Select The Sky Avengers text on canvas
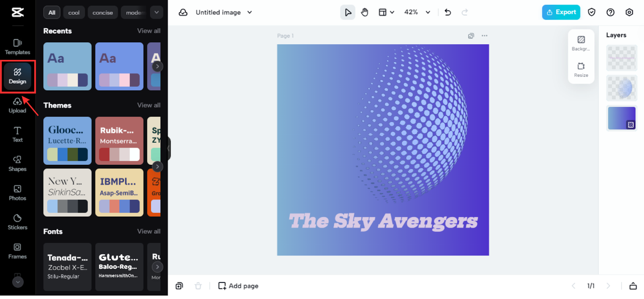 [x=383, y=221]
